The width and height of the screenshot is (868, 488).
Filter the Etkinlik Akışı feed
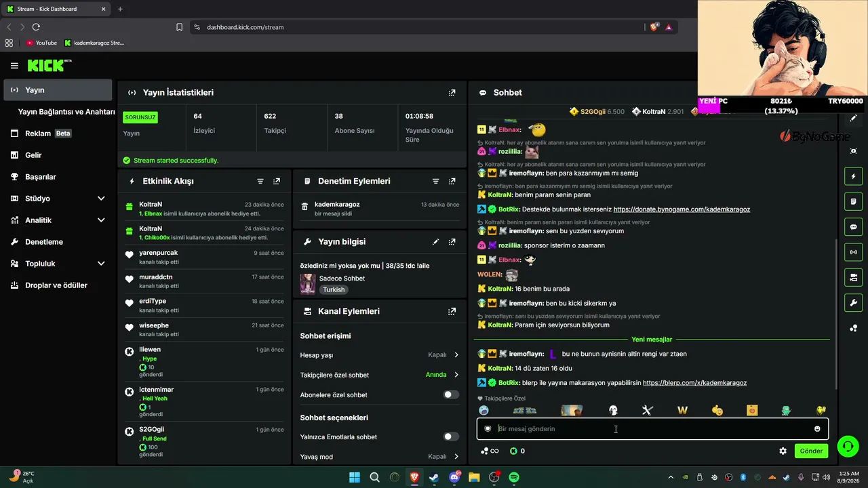[x=260, y=182]
